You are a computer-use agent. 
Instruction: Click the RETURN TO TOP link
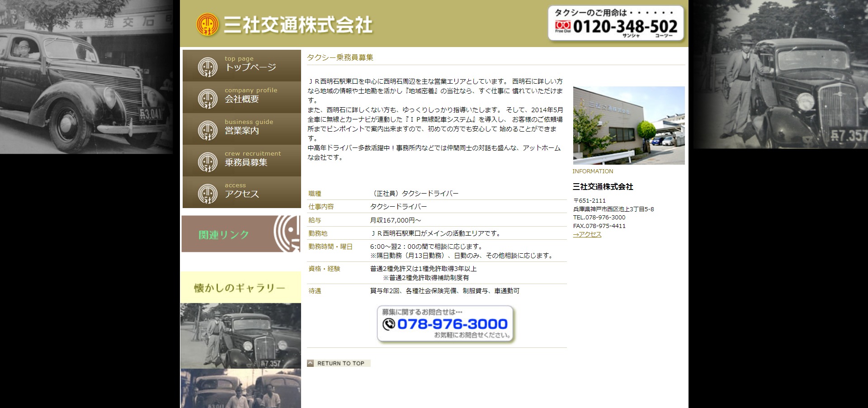[339, 363]
